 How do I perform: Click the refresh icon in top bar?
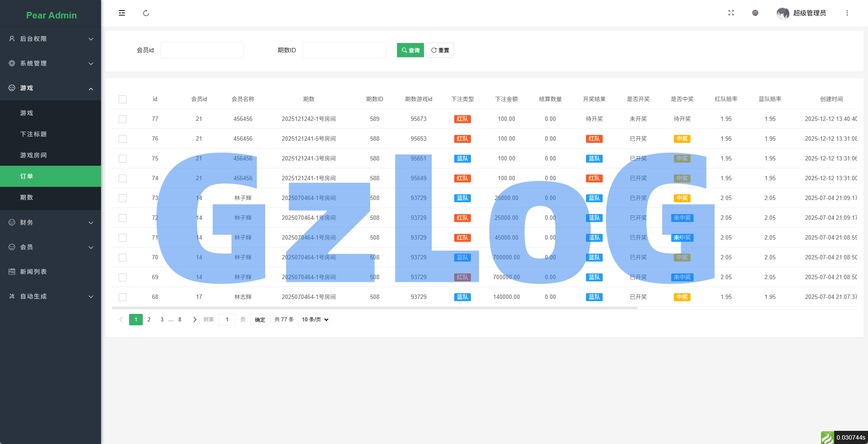(146, 13)
